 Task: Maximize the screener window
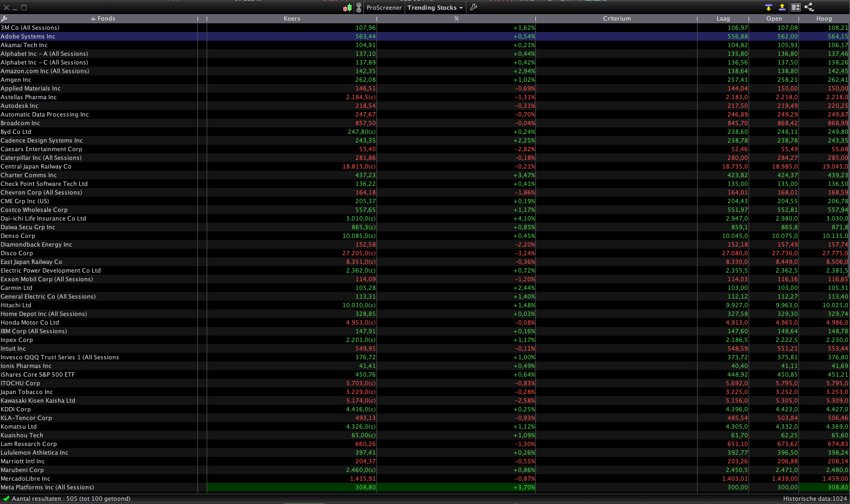(24, 8)
